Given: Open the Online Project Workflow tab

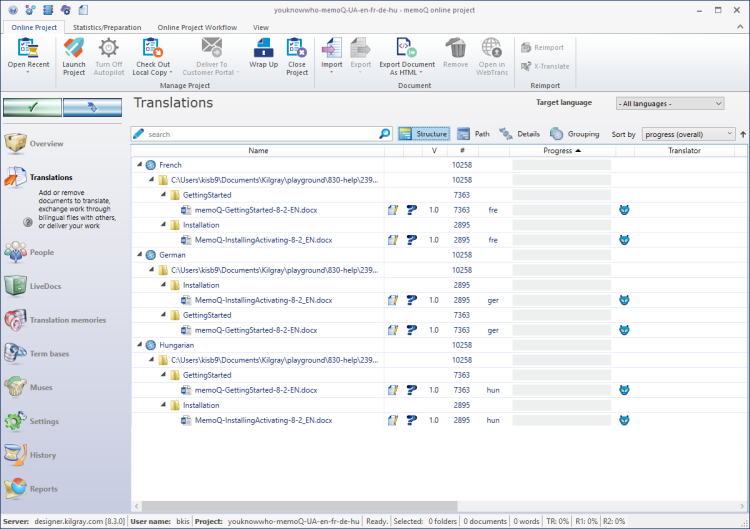Looking at the screenshot, I should point(197,27).
